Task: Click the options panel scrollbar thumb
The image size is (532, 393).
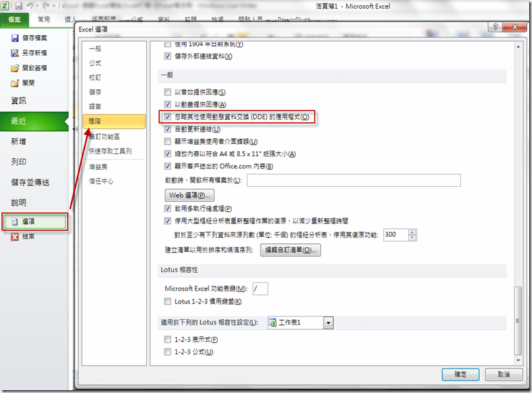Action: tap(518, 321)
